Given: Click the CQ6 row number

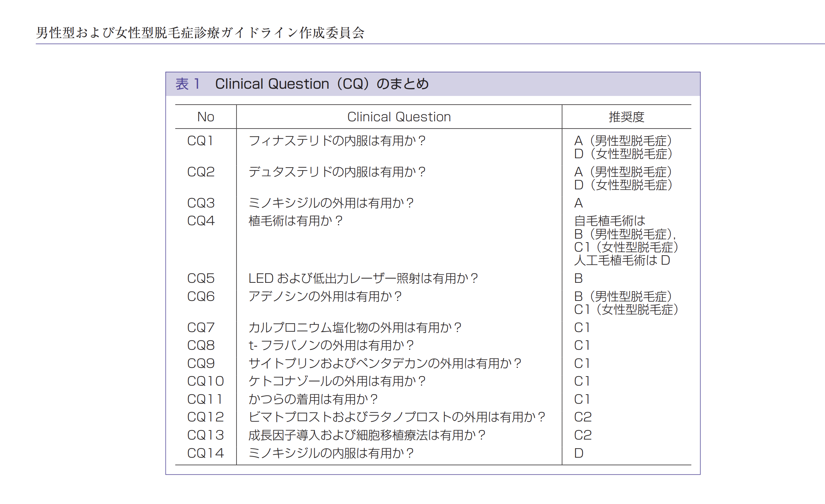Looking at the screenshot, I should (201, 297).
